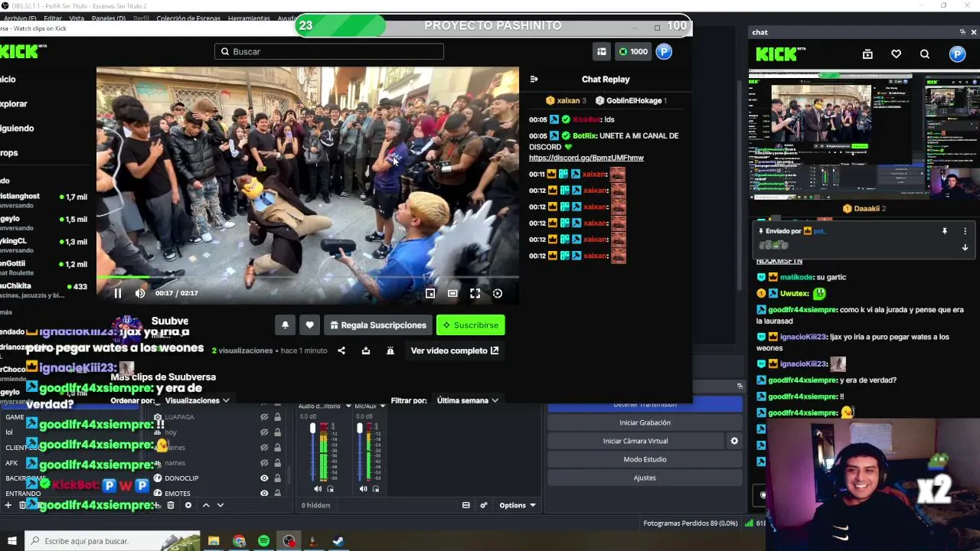This screenshot has width=980, height=551.
Task: Open the three-dot menu on the pinned message
Action: click(x=965, y=231)
